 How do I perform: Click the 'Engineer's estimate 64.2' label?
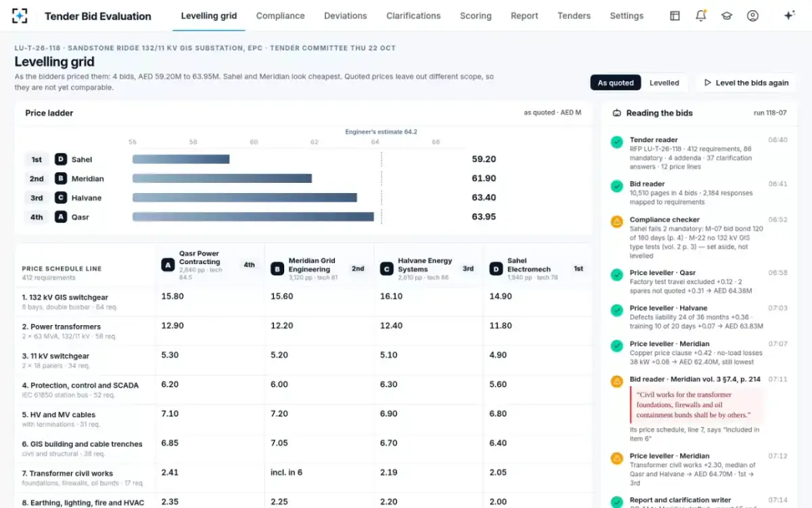click(381, 131)
